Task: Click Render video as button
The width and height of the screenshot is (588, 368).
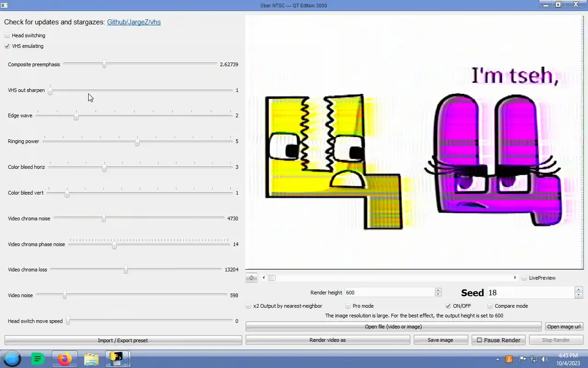Action: coord(328,340)
